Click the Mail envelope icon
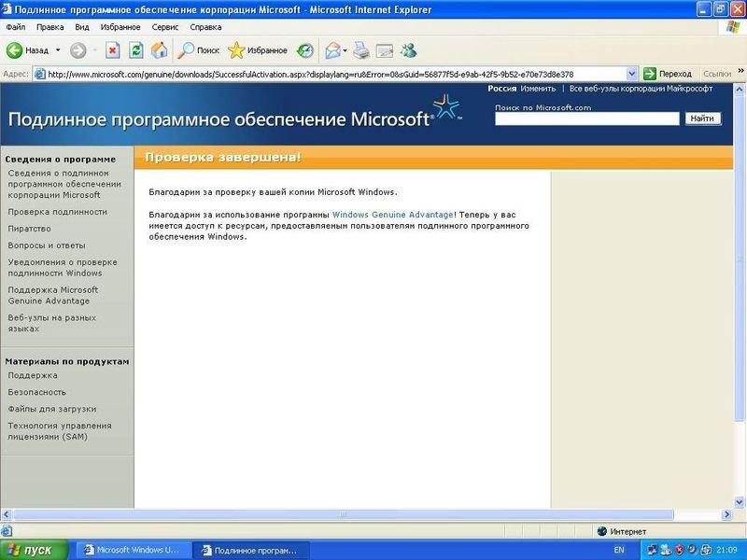The height and width of the screenshot is (560, 747). pyautogui.click(x=332, y=49)
